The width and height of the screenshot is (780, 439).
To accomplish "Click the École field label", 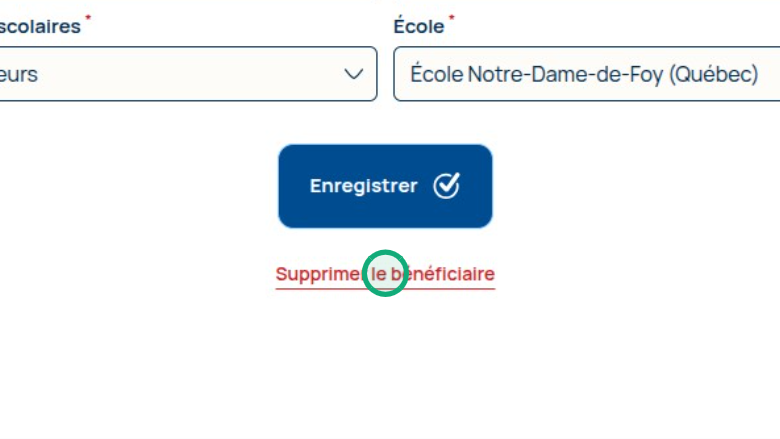I will point(418,27).
